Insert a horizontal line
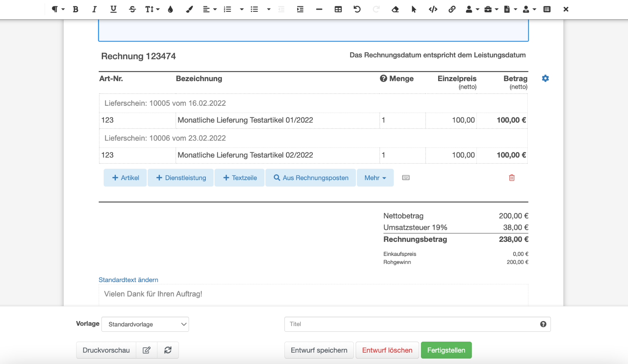Viewport: 628px width, 364px height. tap(319, 9)
